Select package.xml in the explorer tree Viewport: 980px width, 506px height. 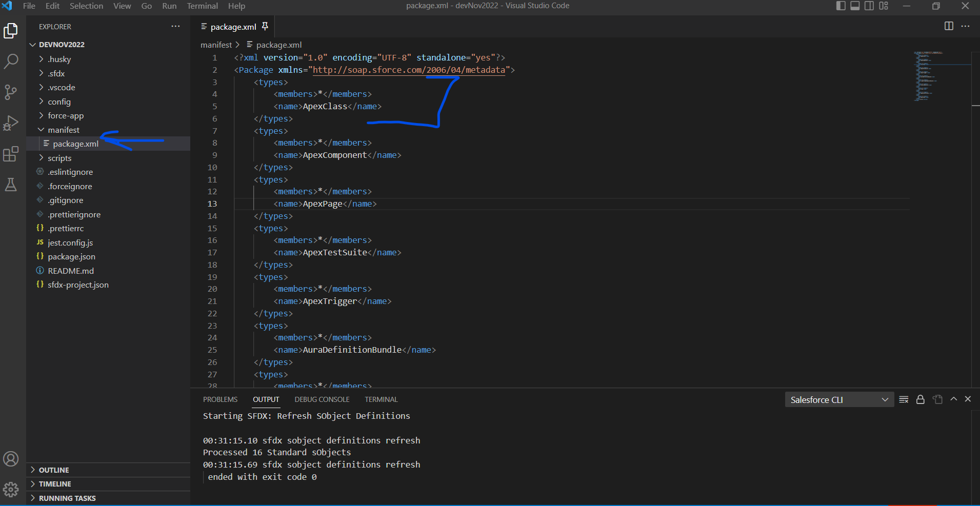108,144
